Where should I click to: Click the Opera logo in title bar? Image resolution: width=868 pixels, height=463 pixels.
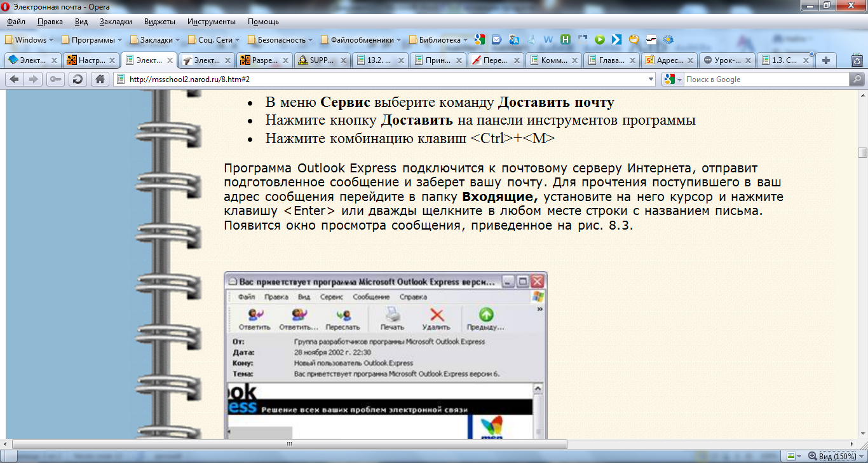(6, 6)
